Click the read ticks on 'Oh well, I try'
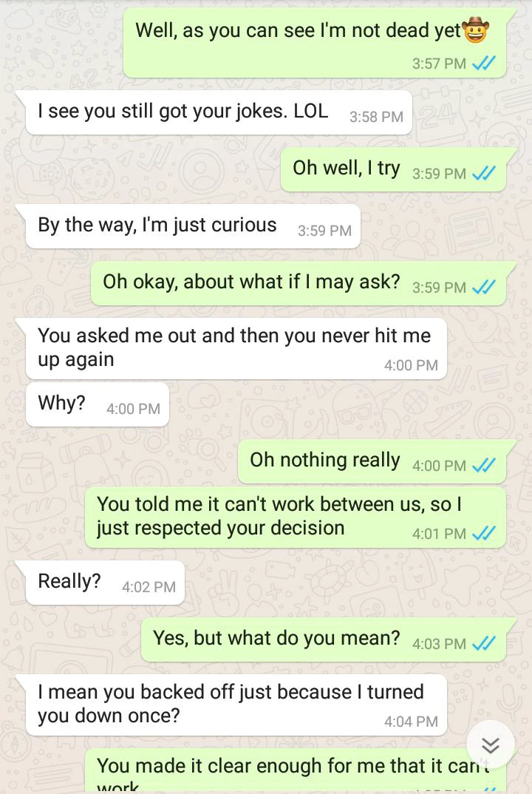 pos(483,174)
